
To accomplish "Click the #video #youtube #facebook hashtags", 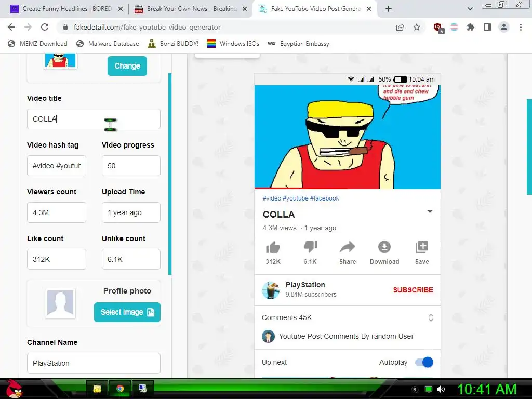I will point(301,198).
